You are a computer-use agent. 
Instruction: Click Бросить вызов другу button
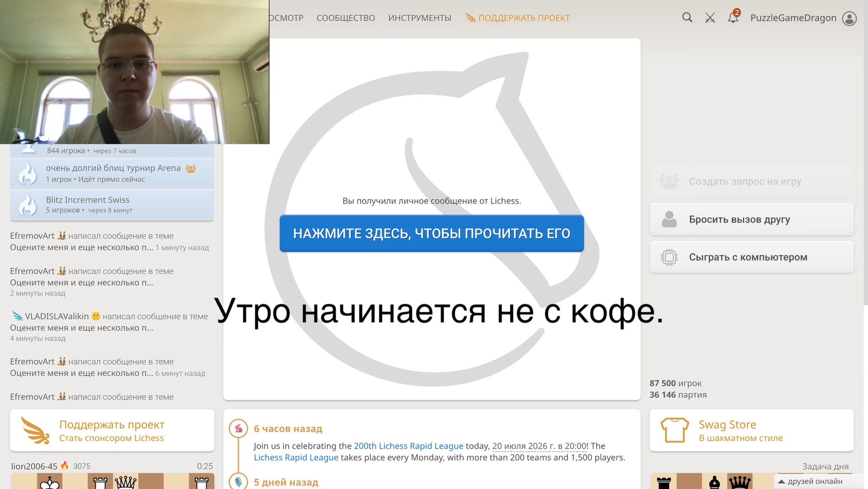click(751, 219)
